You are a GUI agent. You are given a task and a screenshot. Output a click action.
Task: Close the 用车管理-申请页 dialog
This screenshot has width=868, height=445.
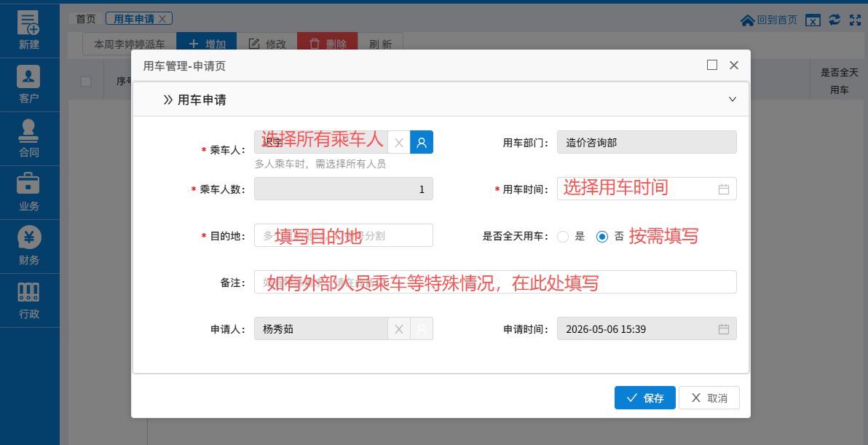pos(734,65)
